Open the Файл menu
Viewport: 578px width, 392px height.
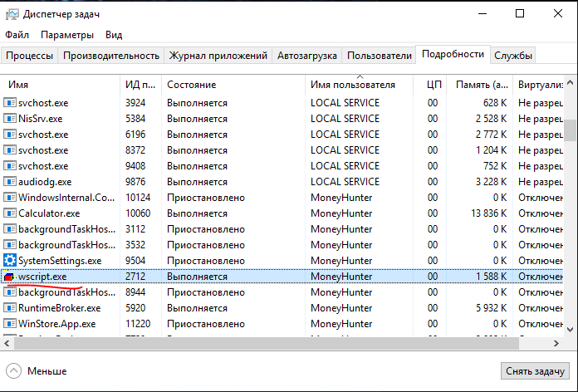click(x=17, y=35)
